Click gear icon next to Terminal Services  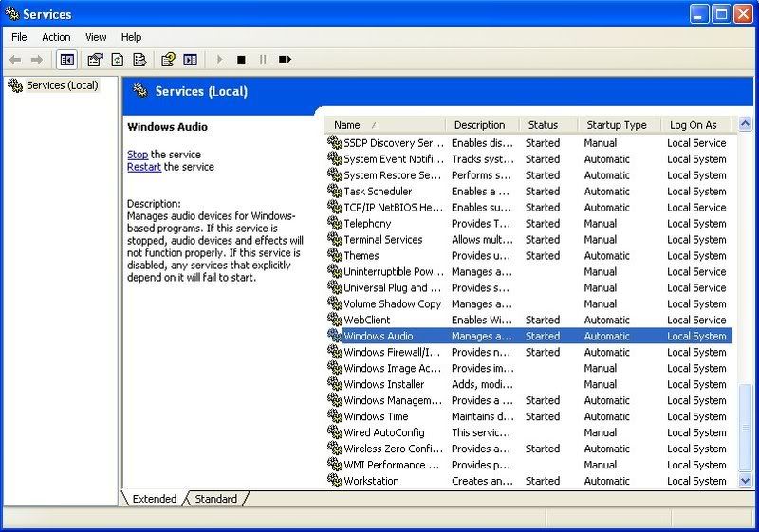pos(335,239)
